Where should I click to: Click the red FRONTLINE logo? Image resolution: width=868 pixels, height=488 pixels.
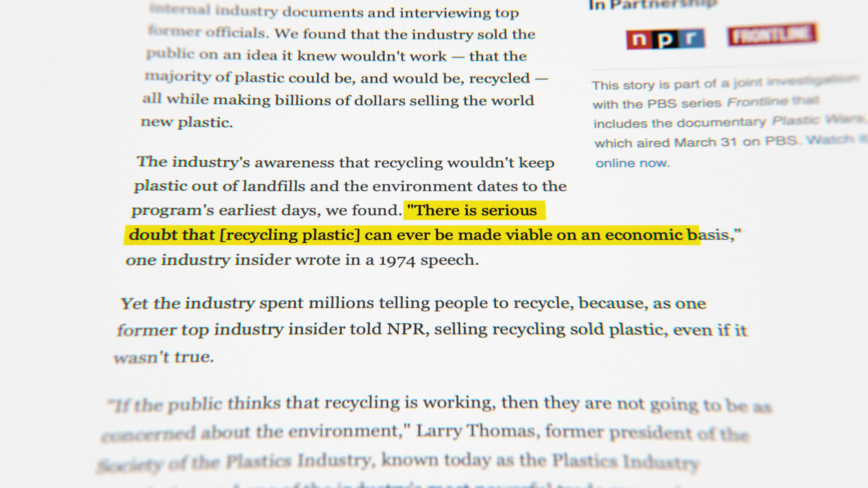coord(772,34)
